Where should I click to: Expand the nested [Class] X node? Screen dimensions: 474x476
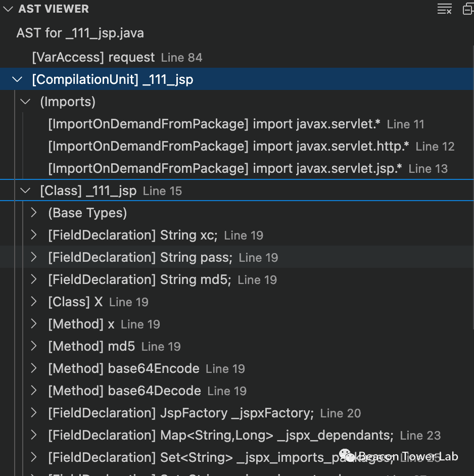34,302
